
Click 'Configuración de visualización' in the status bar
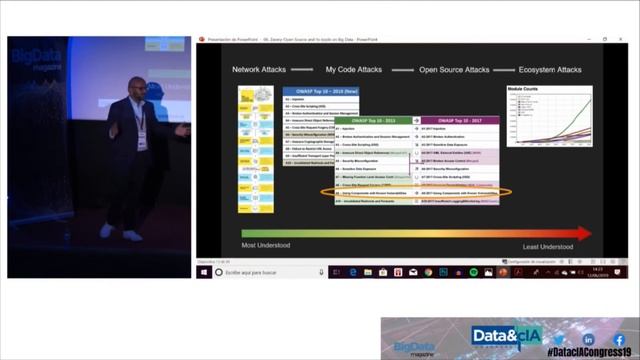pyautogui.click(x=529, y=262)
